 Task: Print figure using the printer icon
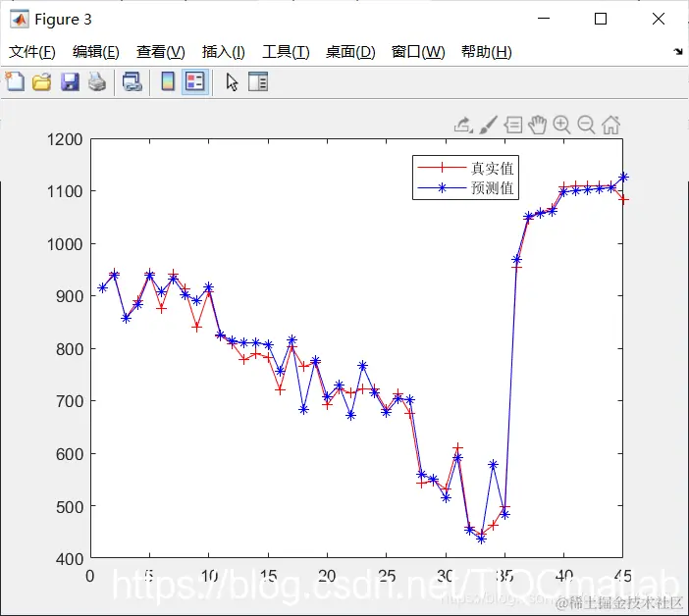pos(96,82)
